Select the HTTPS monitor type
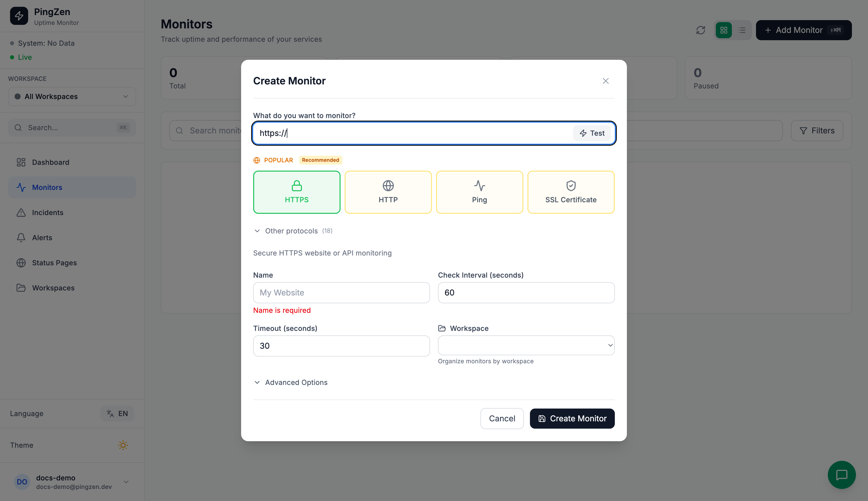 [x=296, y=192]
